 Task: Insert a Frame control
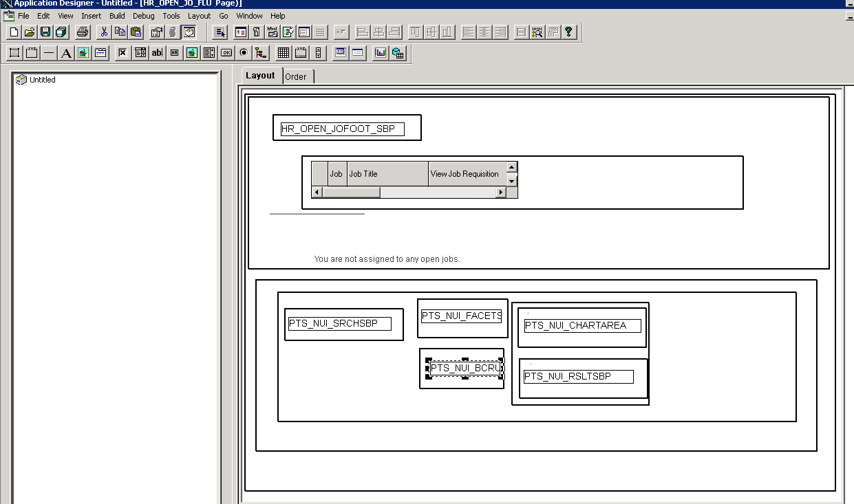click(x=14, y=52)
